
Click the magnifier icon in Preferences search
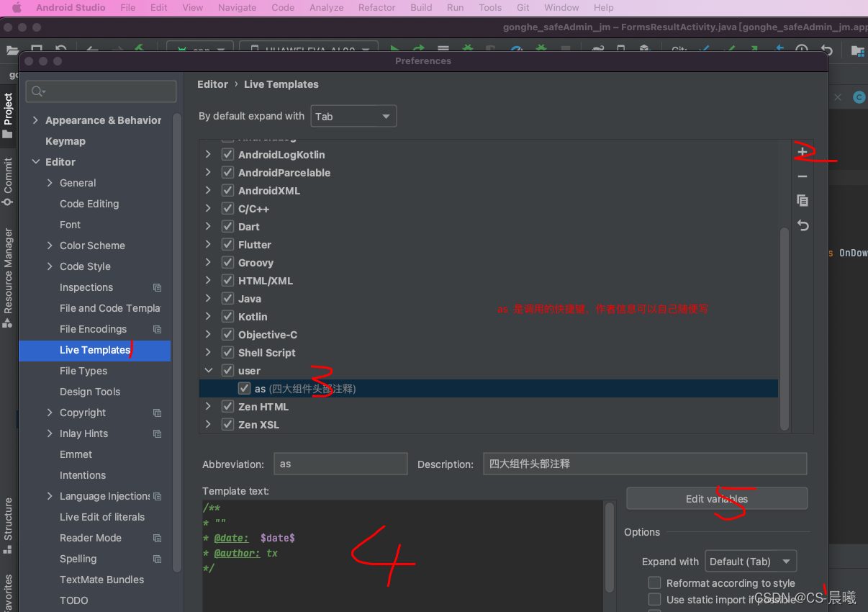(x=37, y=91)
